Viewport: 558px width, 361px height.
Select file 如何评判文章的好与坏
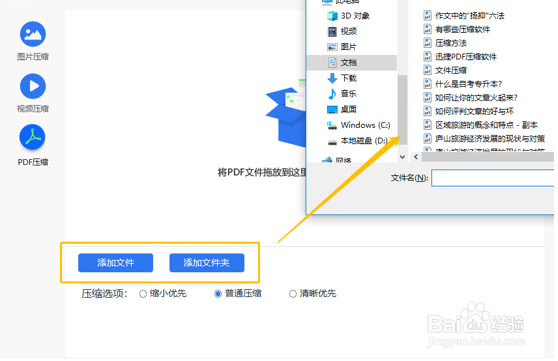[475, 111]
